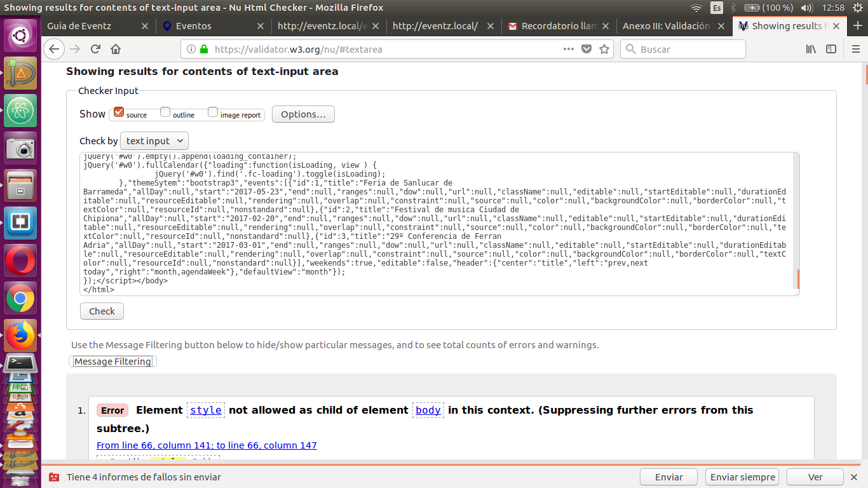Click the clock showing 12:58
This screenshot has width=868, height=488.
[x=832, y=8]
